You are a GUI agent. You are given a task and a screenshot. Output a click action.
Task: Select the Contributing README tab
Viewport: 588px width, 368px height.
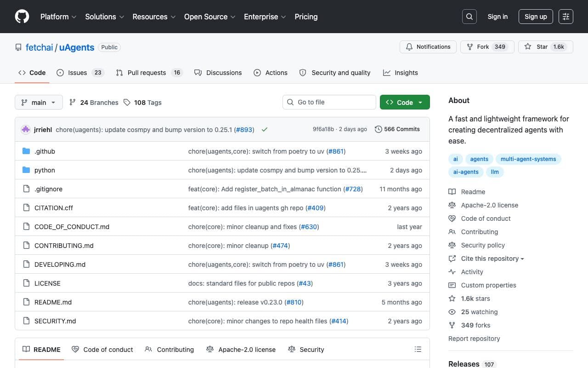point(170,350)
